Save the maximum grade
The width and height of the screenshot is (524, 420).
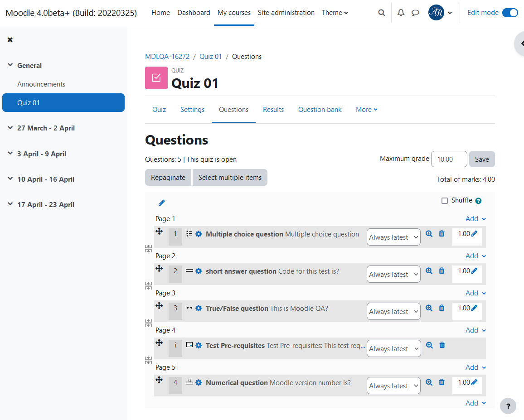[482, 159]
